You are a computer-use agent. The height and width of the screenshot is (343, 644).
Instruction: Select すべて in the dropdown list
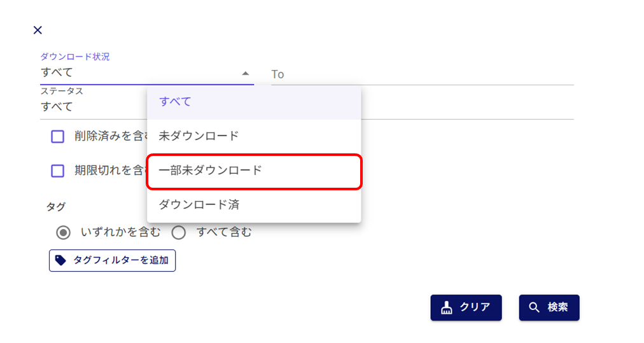254,102
